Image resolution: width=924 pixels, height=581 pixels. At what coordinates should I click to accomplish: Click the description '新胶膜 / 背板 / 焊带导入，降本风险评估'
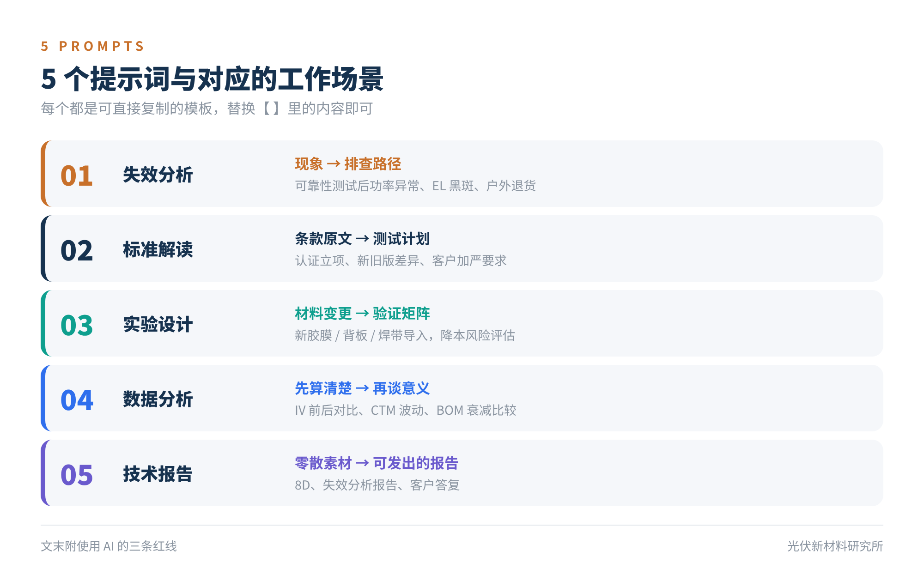(x=405, y=336)
